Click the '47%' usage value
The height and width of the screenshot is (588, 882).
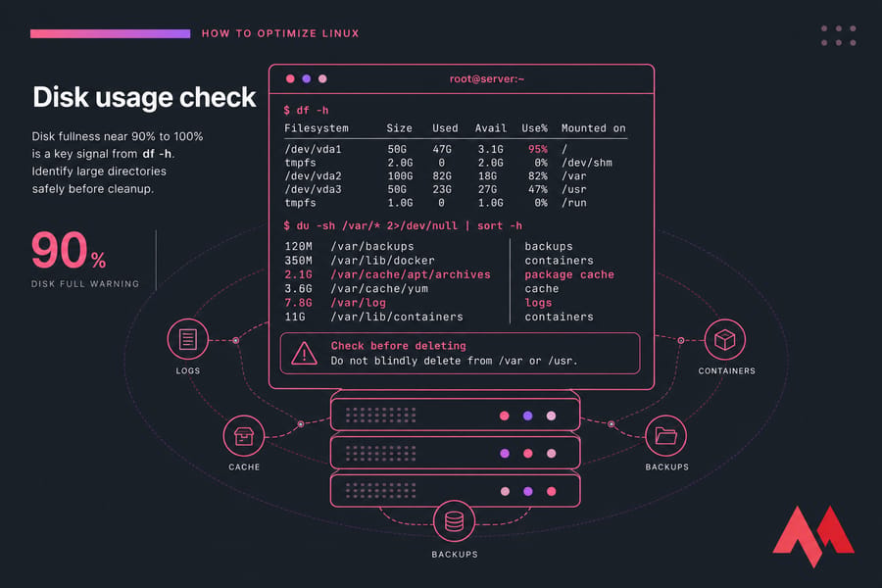coord(538,189)
